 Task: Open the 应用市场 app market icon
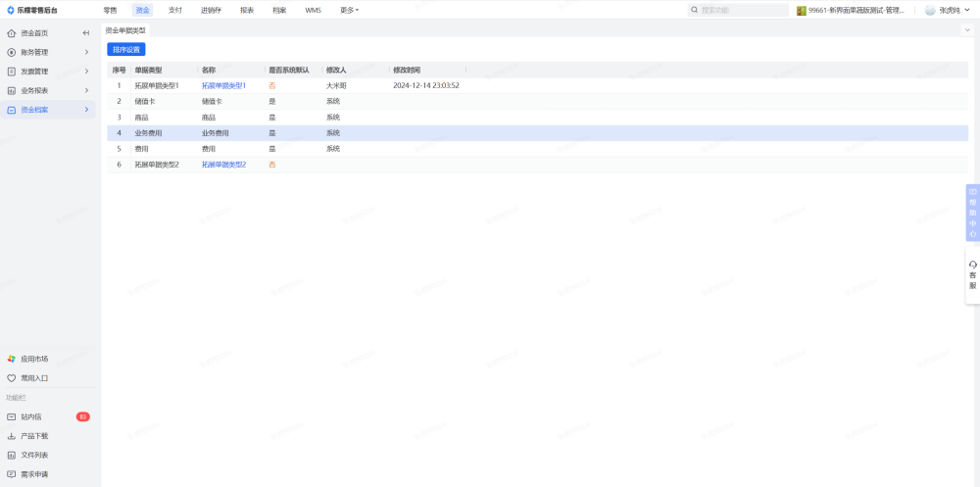(x=12, y=359)
